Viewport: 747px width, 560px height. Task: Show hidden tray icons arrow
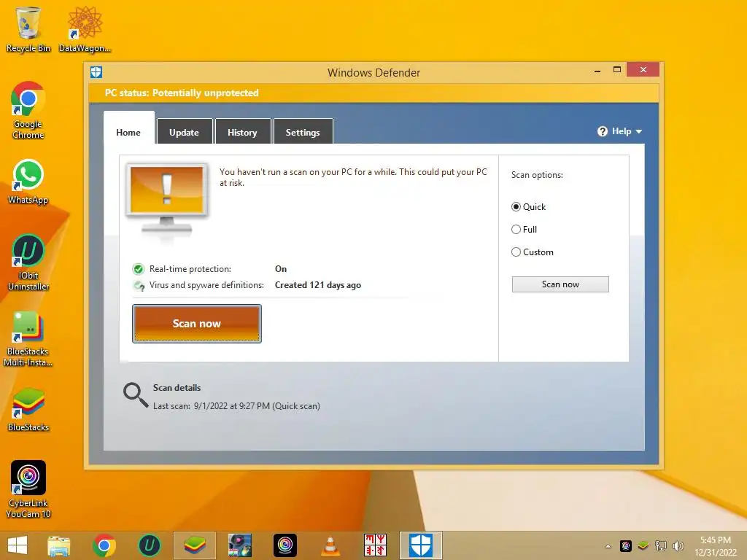pyautogui.click(x=608, y=546)
